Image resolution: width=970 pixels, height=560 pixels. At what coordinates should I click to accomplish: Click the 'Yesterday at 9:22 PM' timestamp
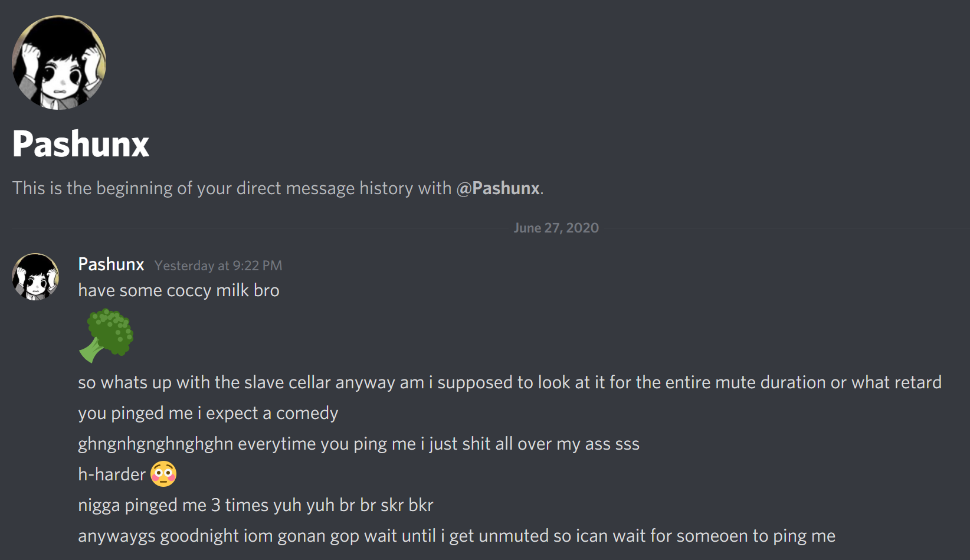coord(218,266)
